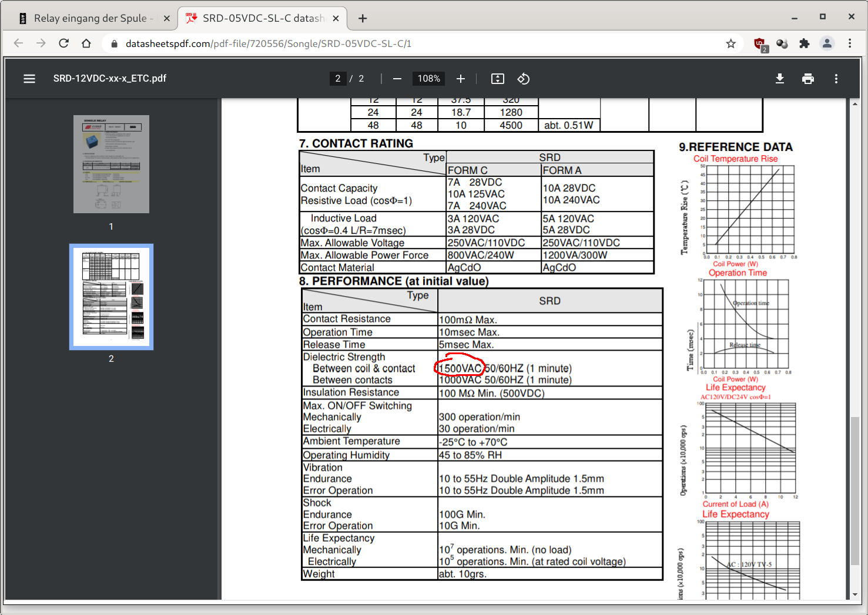Click the PDF vertical scrollbar thumb
This screenshot has height=615, width=868.
click(855, 490)
